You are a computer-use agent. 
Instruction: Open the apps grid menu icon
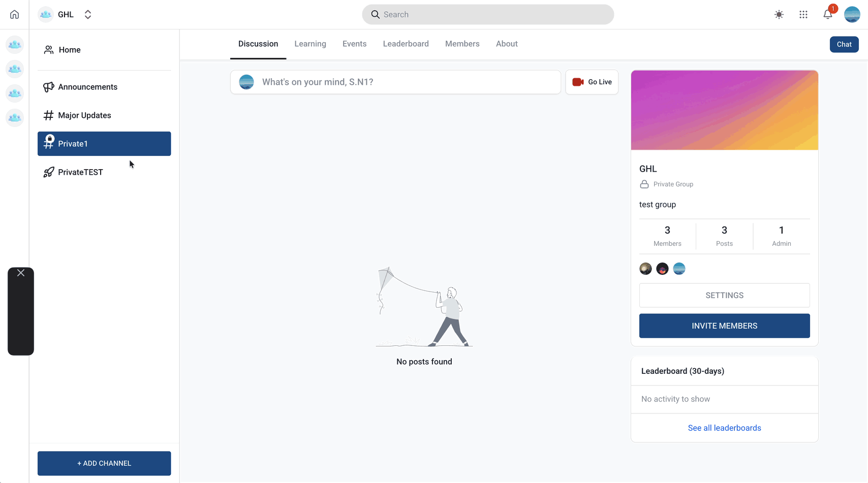(x=803, y=15)
